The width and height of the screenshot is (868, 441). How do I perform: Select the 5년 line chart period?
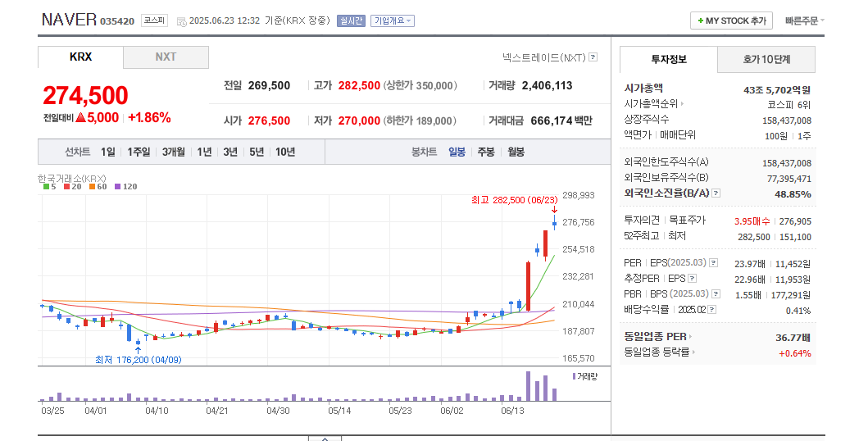pos(257,152)
